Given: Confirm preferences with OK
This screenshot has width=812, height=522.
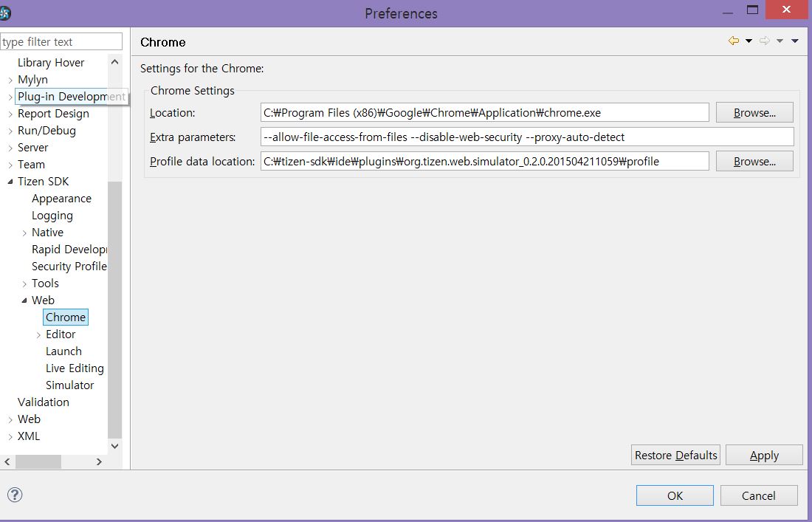Looking at the screenshot, I should tap(675, 495).
